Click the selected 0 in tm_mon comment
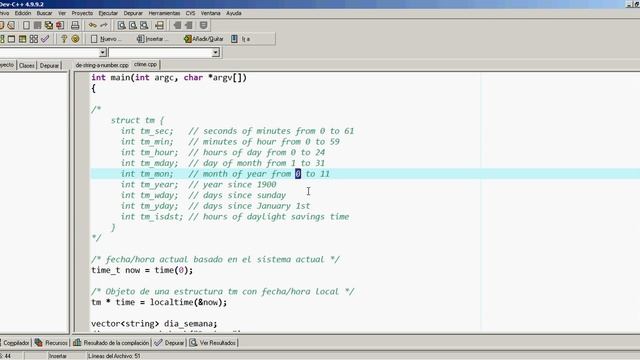The height and width of the screenshot is (360, 640). 298,174
